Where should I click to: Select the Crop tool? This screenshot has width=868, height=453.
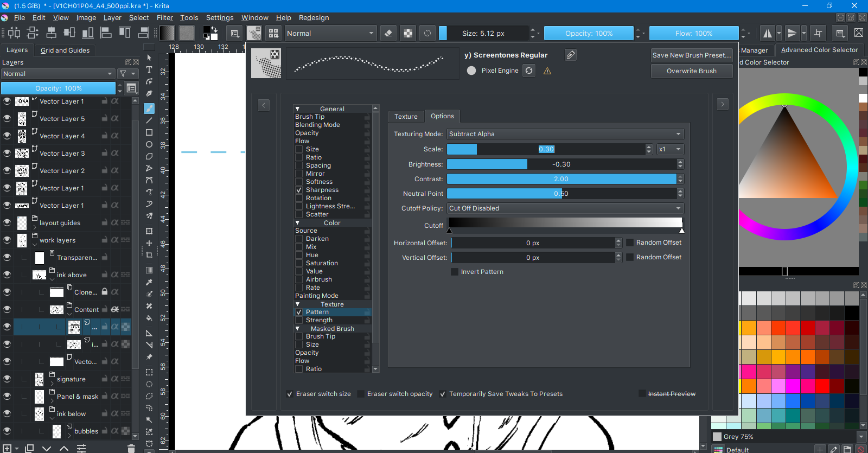pyautogui.click(x=149, y=255)
